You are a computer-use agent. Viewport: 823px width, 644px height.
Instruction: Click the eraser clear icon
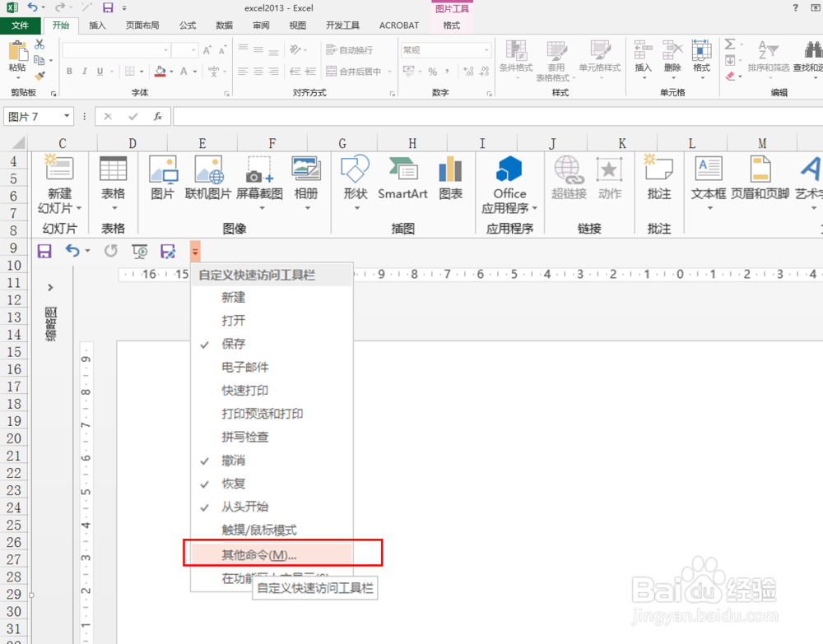730,76
